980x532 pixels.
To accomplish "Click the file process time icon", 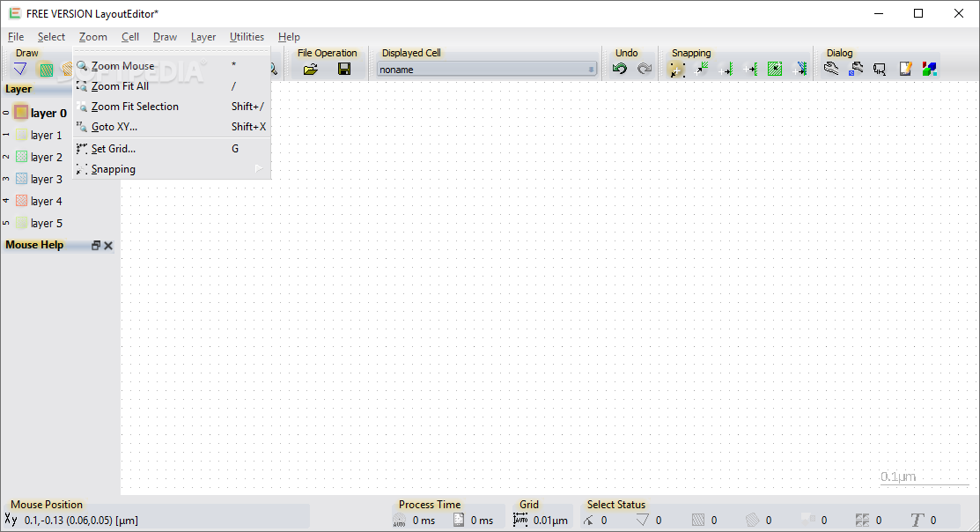I will 459,521.
